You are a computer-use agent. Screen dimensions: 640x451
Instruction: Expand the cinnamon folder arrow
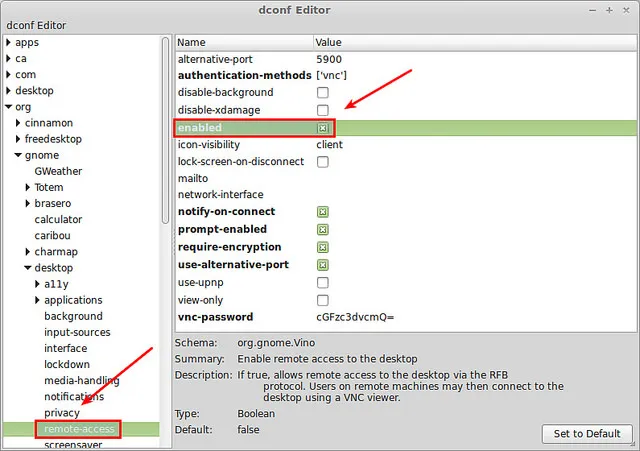(x=18, y=123)
